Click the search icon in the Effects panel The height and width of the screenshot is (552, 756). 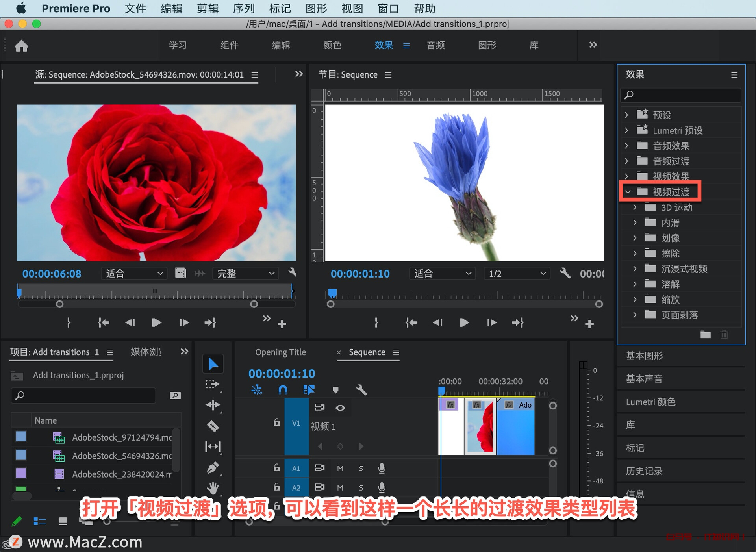coord(629,95)
